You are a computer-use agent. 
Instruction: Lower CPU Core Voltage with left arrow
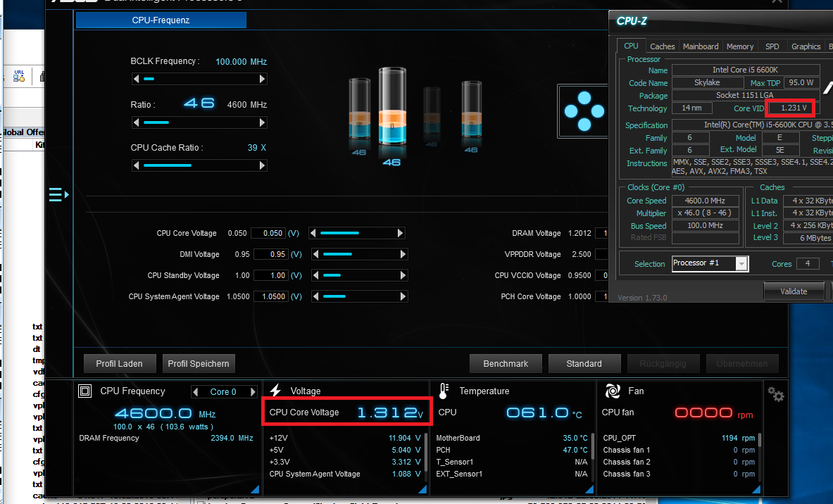coord(313,233)
